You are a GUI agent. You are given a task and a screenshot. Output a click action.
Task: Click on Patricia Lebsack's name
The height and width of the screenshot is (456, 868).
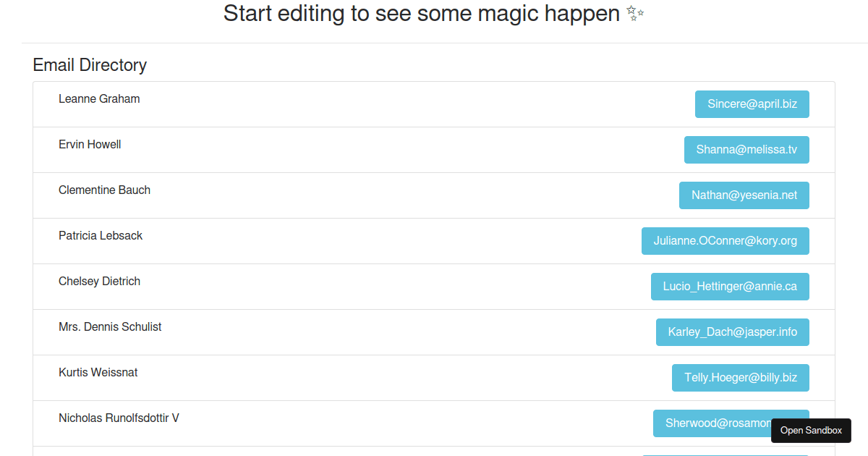point(101,236)
